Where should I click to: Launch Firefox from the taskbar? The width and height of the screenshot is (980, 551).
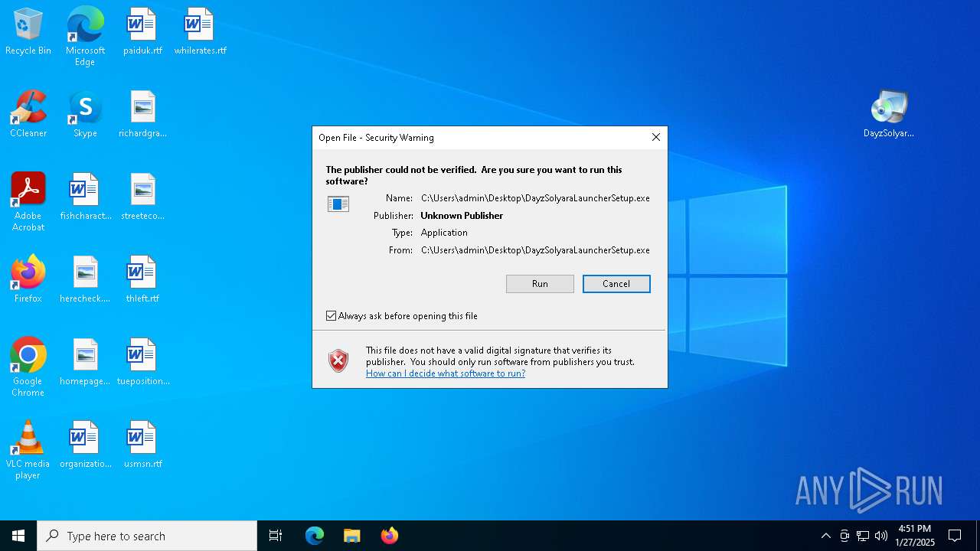pos(390,536)
